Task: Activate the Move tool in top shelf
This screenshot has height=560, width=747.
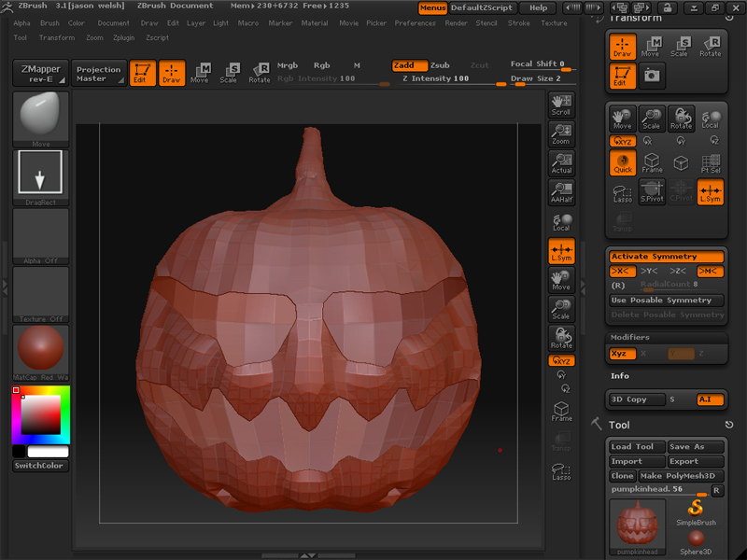Action: point(200,73)
